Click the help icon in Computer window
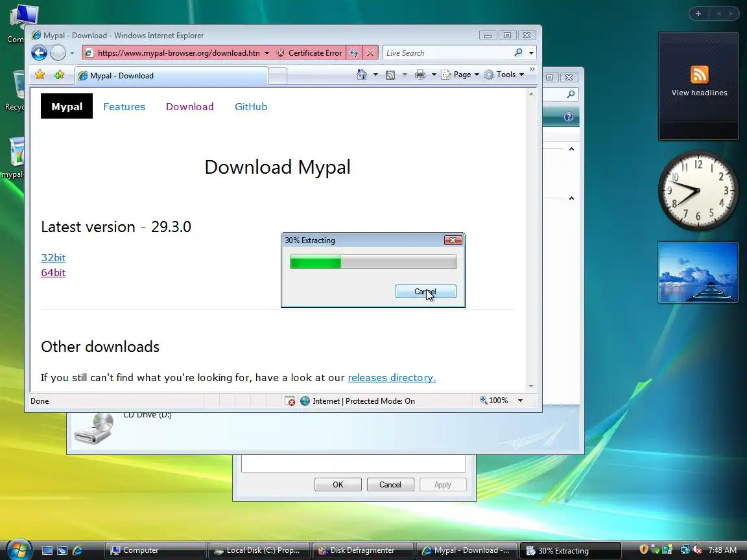Image resolution: width=747 pixels, height=560 pixels. click(568, 117)
